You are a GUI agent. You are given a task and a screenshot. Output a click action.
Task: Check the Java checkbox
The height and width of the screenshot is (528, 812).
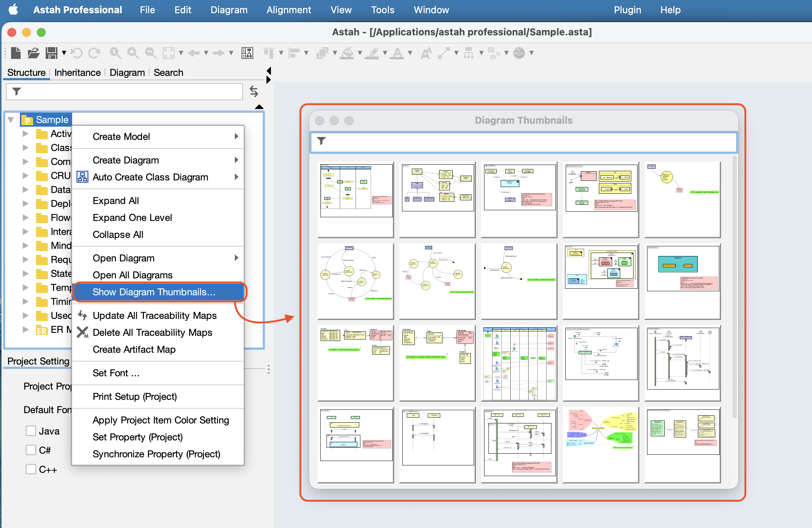(31, 431)
